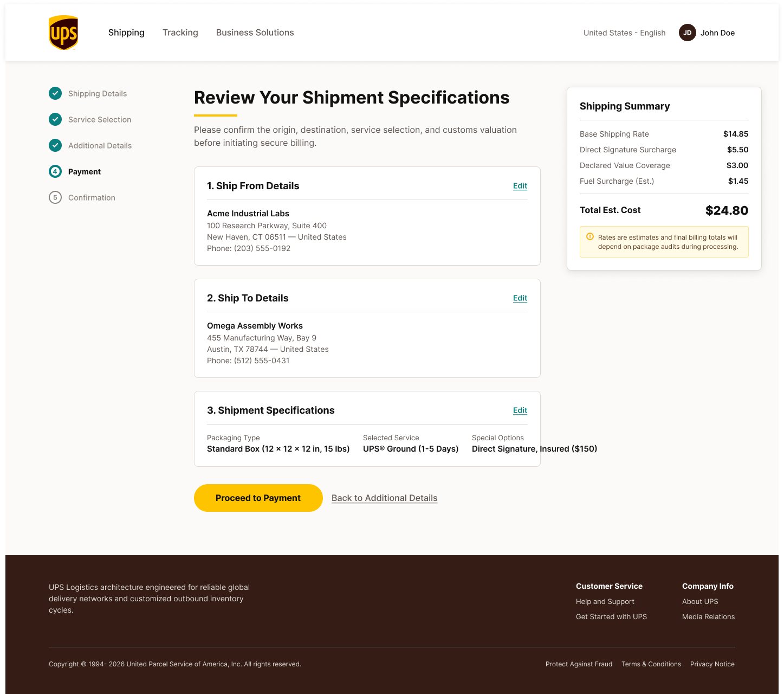Click the Shipping Details checkmark icon
The height and width of the screenshot is (694, 784).
click(x=55, y=93)
